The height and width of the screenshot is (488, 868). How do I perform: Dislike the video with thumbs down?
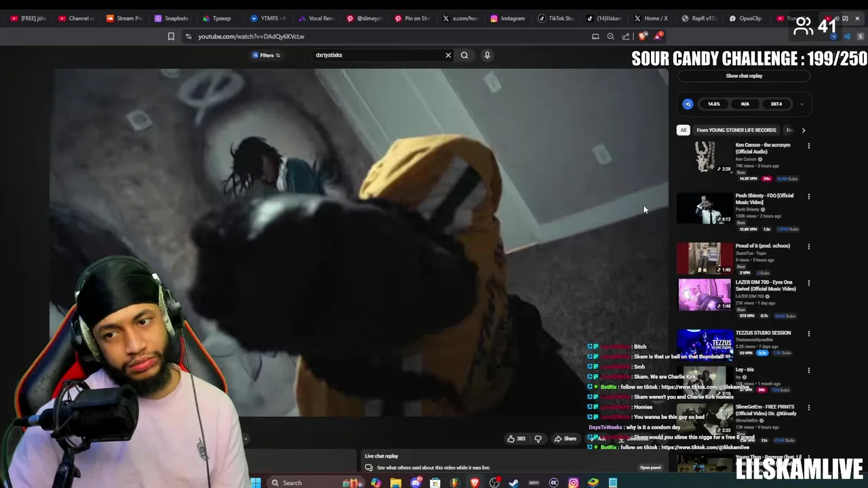538,439
